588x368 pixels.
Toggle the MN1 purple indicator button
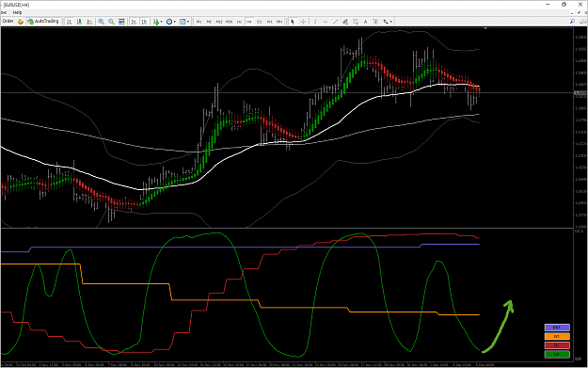pyautogui.click(x=557, y=328)
